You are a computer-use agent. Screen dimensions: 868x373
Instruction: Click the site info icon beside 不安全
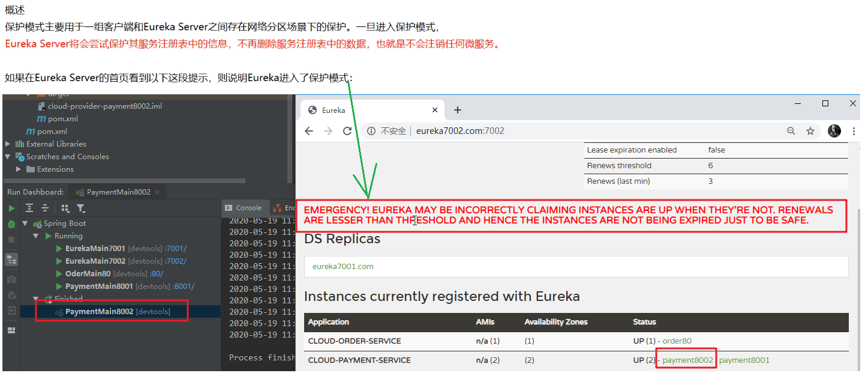pyautogui.click(x=371, y=131)
